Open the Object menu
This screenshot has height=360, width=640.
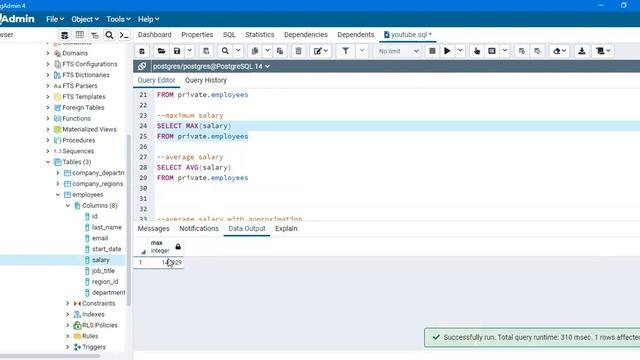click(85, 19)
